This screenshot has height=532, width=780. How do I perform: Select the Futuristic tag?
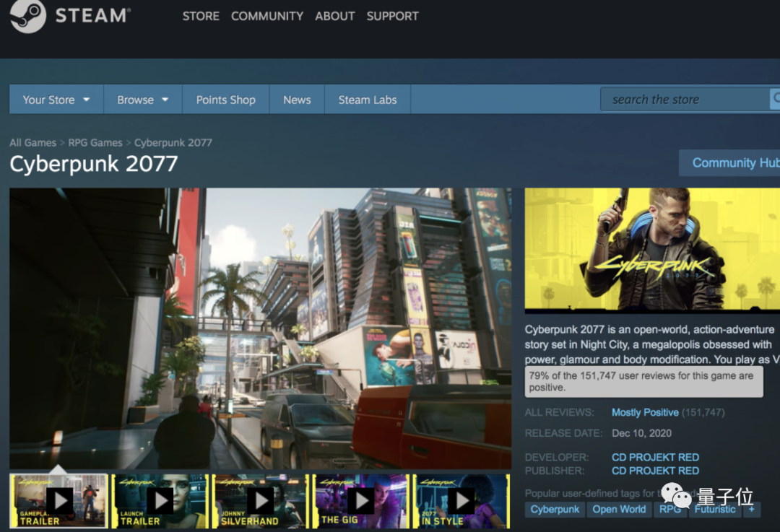[x=715, y=509]
